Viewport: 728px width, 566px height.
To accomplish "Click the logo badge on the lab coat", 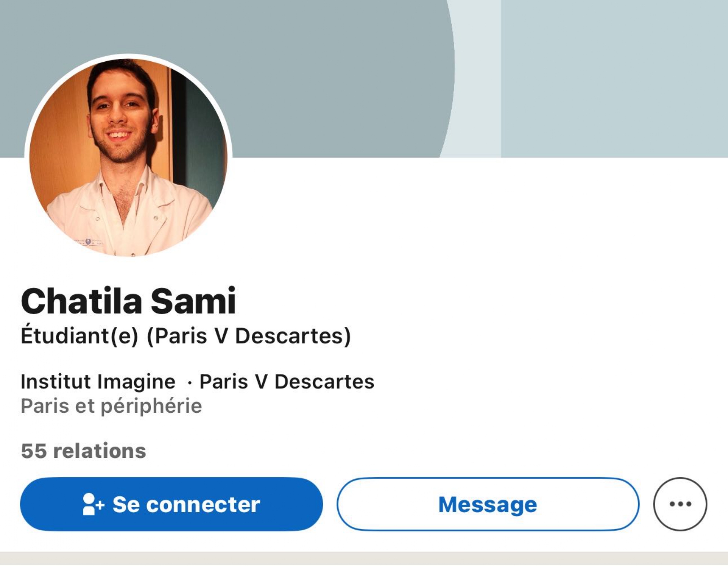I will point(88,241).
